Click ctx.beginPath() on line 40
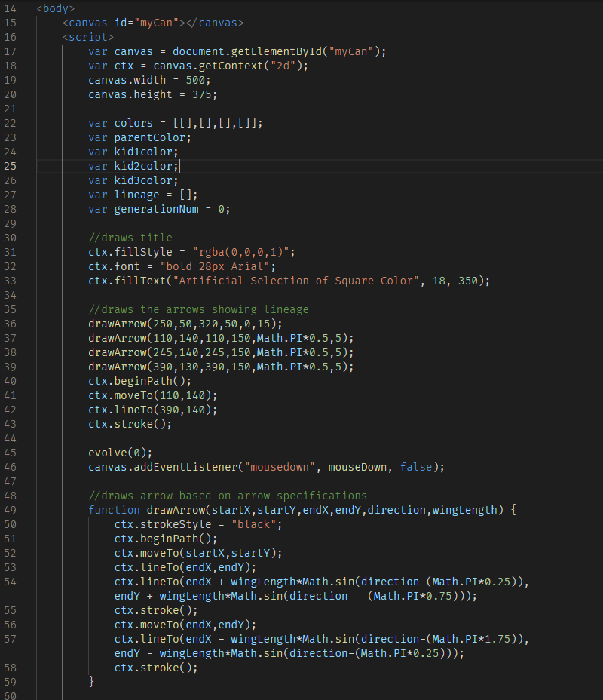The image size is (603, 700). pos(139,381)
